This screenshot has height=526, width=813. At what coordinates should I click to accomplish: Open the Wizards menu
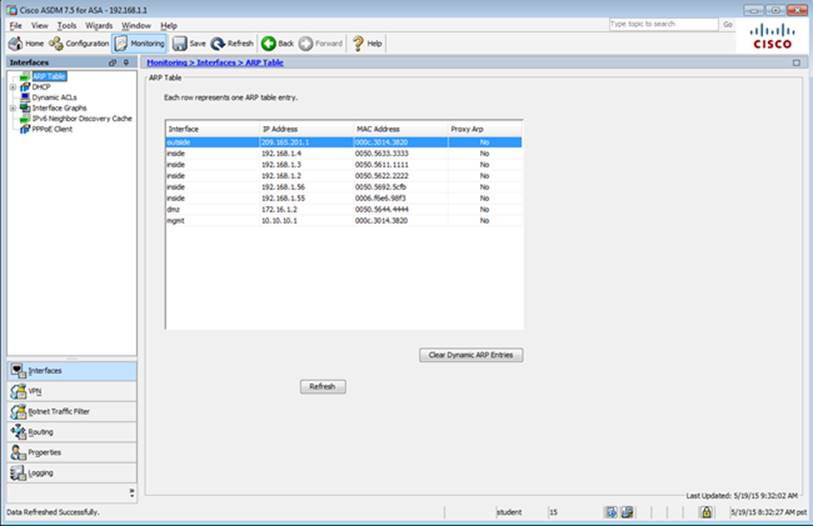99,25
